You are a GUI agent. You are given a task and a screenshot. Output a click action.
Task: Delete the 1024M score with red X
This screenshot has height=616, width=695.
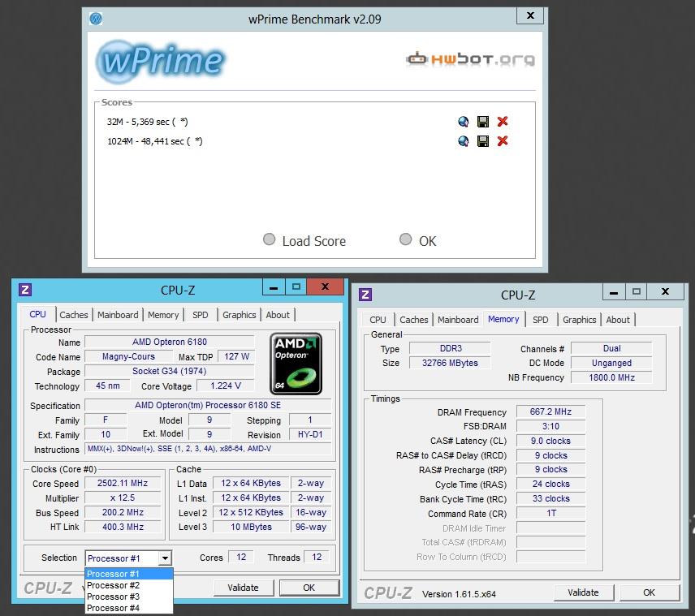[503, 141]
